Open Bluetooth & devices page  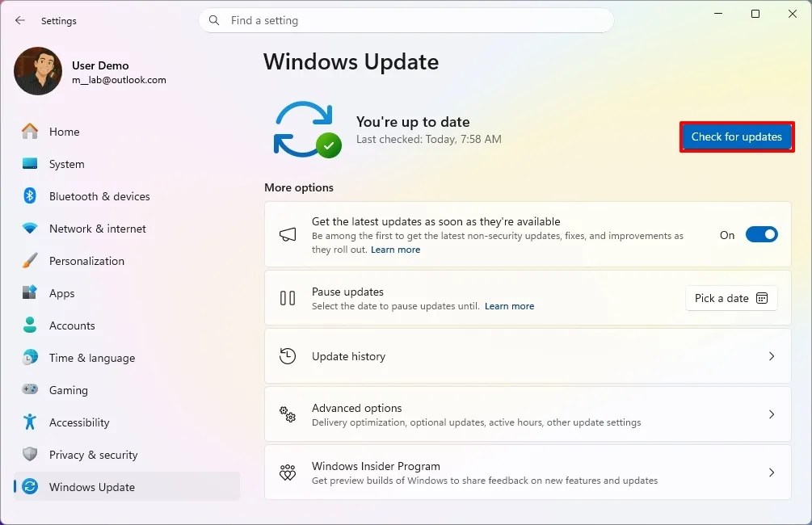127,196
